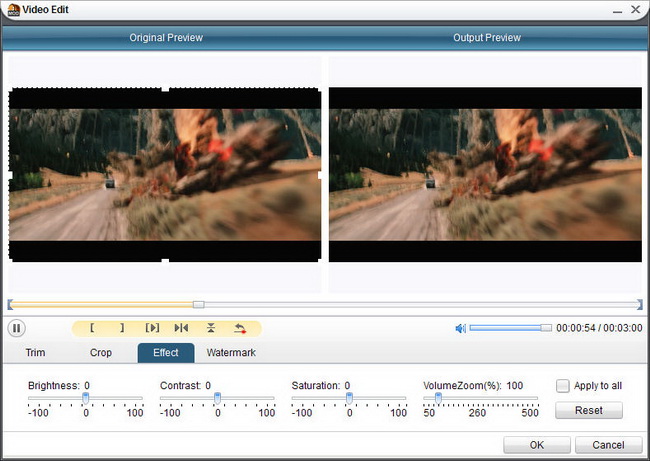Open the Watermark tab

[x=231, y=352]
